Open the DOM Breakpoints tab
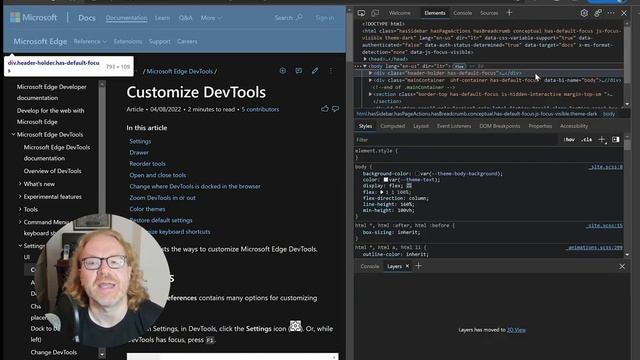The width and height of the screenshot is (640, 360). tap(500, 126)
